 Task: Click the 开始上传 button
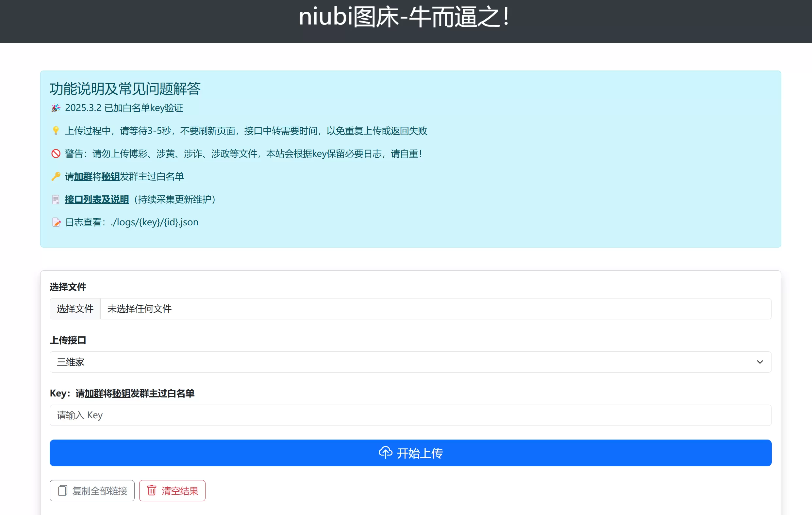coord(410,453)
